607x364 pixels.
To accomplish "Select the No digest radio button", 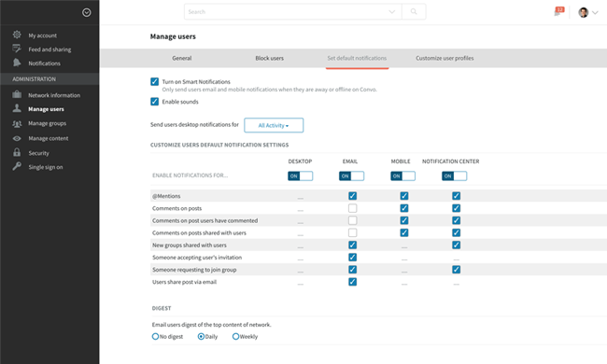I will (155, 337).
